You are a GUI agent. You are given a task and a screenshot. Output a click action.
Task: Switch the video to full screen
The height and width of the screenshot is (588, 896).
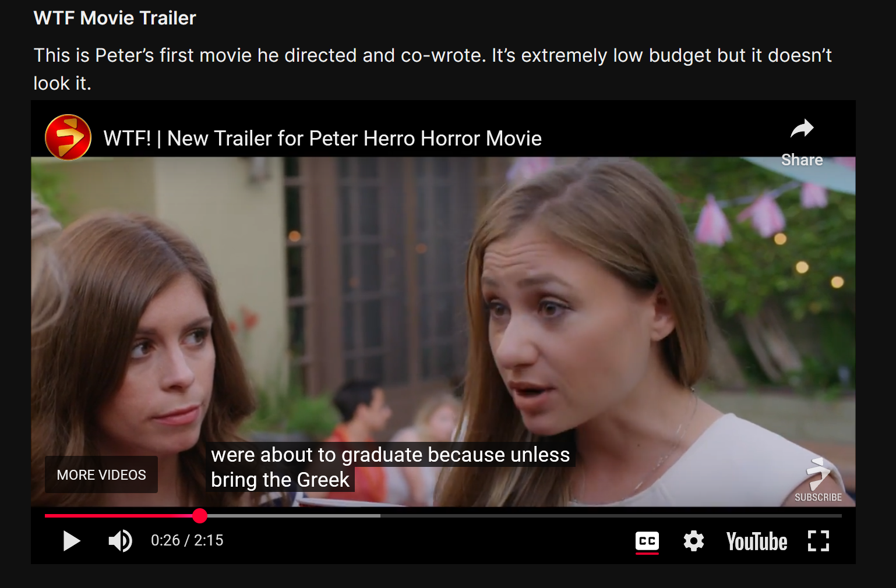coord(819,541)
